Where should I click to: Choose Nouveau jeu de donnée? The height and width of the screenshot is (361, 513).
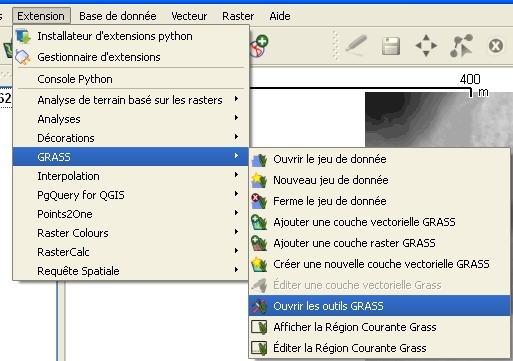click(379, 180)
